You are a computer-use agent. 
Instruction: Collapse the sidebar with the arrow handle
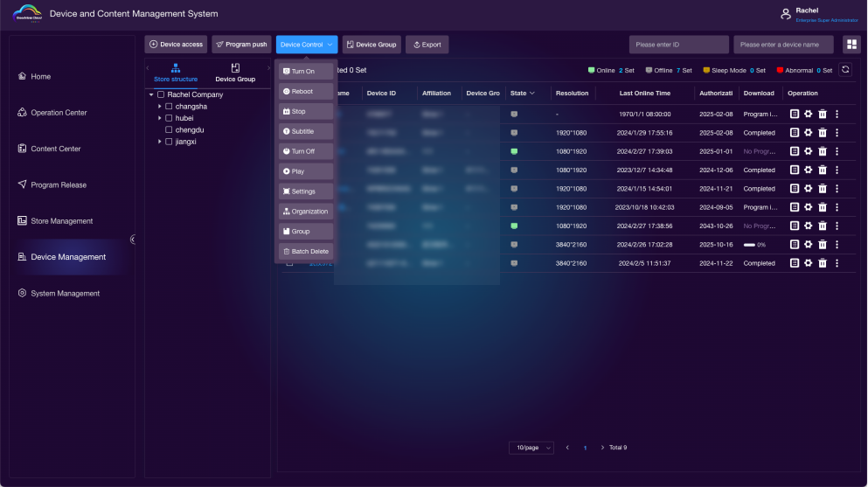click(133, 239)
